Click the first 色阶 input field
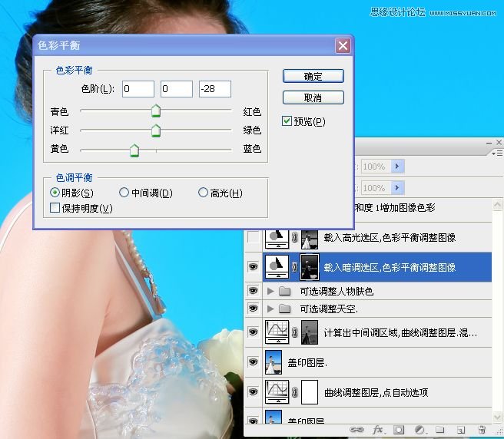The image size is (504, 439). [x=138, y=89]
